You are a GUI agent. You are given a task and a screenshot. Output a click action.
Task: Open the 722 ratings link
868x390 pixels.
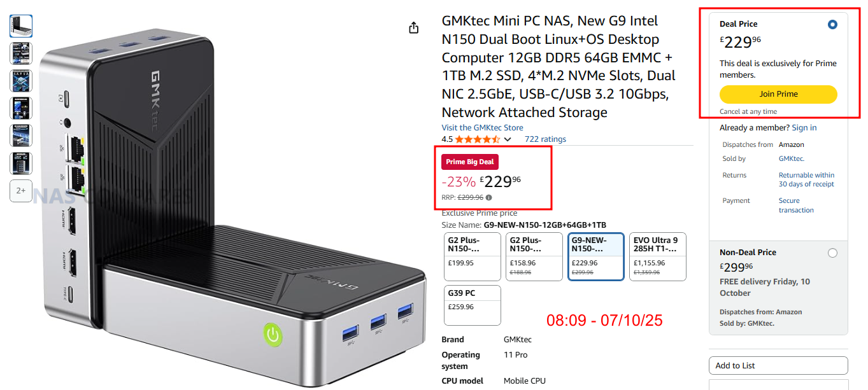[545, 139]
